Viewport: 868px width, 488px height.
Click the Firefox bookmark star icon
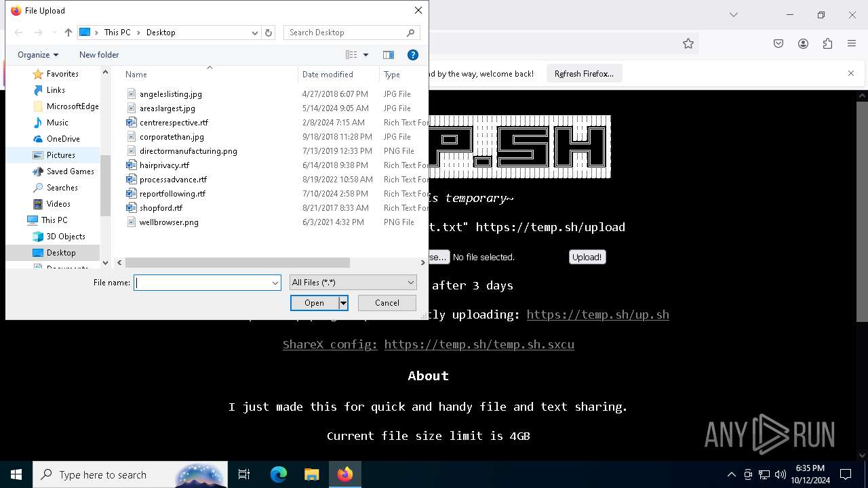[x=688, y=43]
